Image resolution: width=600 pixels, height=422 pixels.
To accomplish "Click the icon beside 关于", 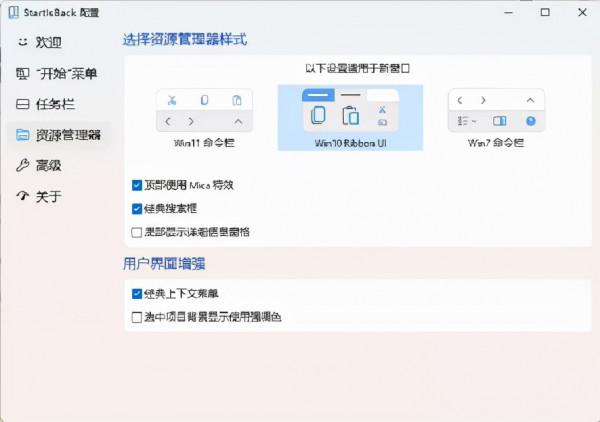I will click(23, 196).
